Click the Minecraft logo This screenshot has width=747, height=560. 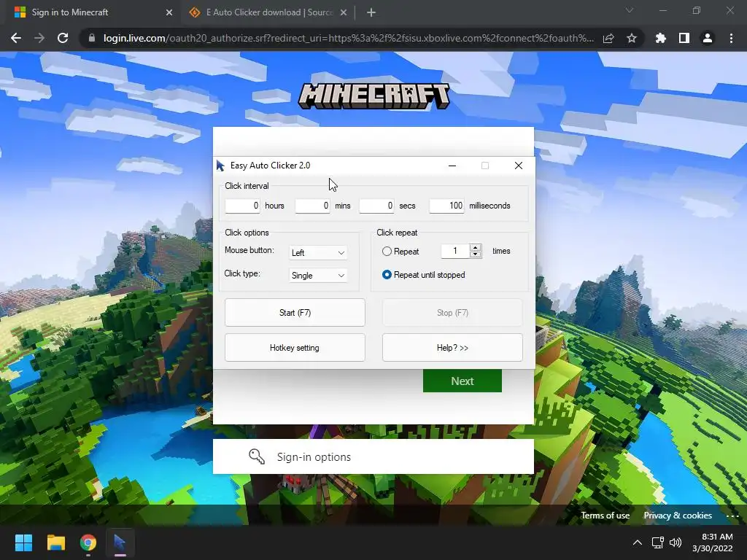tap(374, 96)
